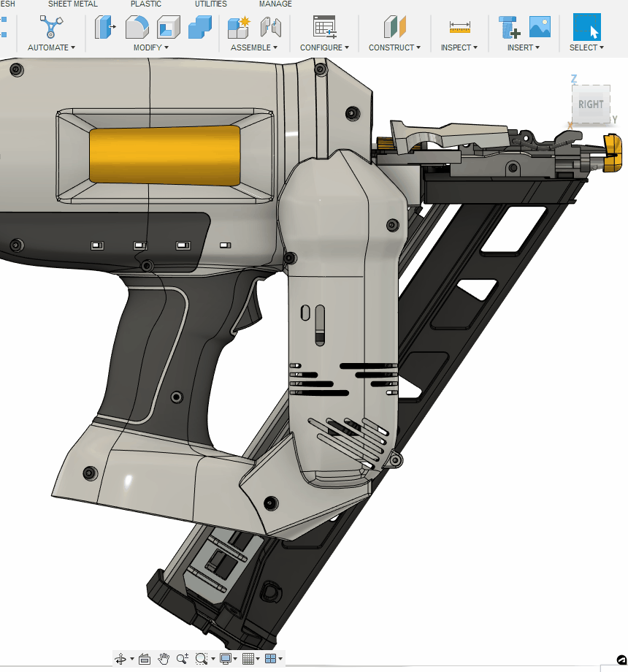628x672 pixels.
Task: Select the Press Pull tool icon
Action: click(105, 27)
